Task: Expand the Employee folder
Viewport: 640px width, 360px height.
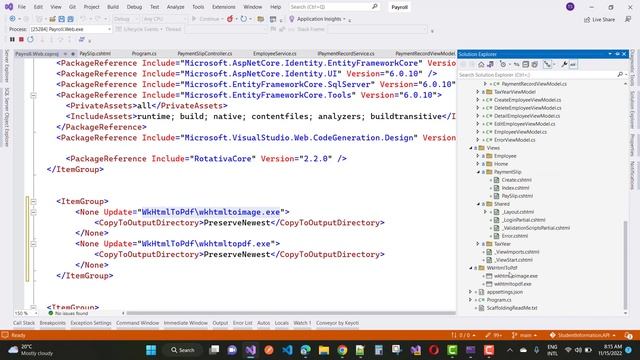Action: pyautogui.click(x=478, y=156)
